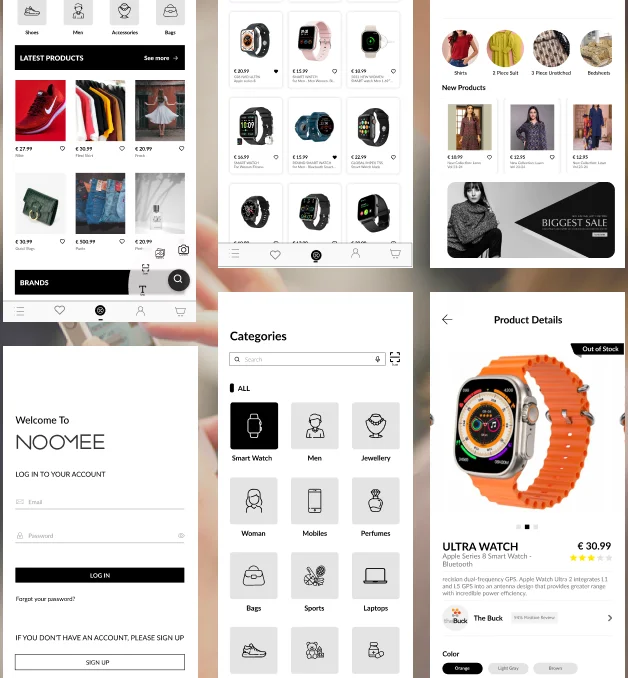Click the Forgot your password link
Screen dimensions: 628x678
[45, 599]
